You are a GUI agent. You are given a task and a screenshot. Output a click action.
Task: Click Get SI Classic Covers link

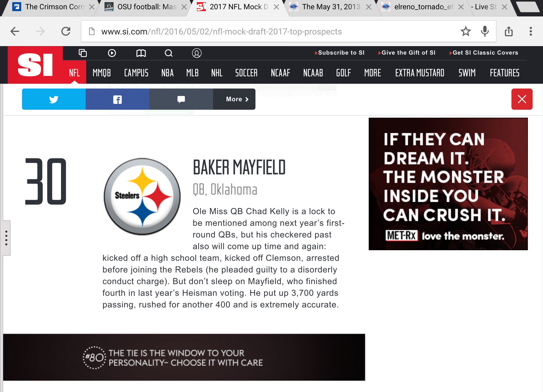click(x=484, y=52)
